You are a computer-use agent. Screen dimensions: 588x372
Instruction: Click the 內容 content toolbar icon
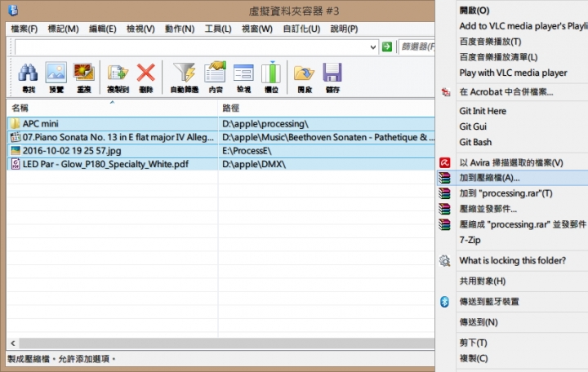click(x=216, y=72)
